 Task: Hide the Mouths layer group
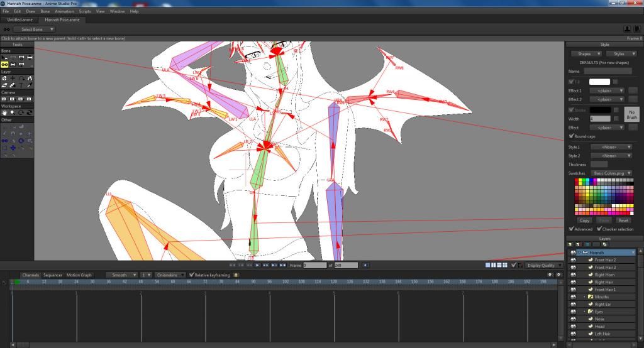pyautogui.click(x=573, y=296)
